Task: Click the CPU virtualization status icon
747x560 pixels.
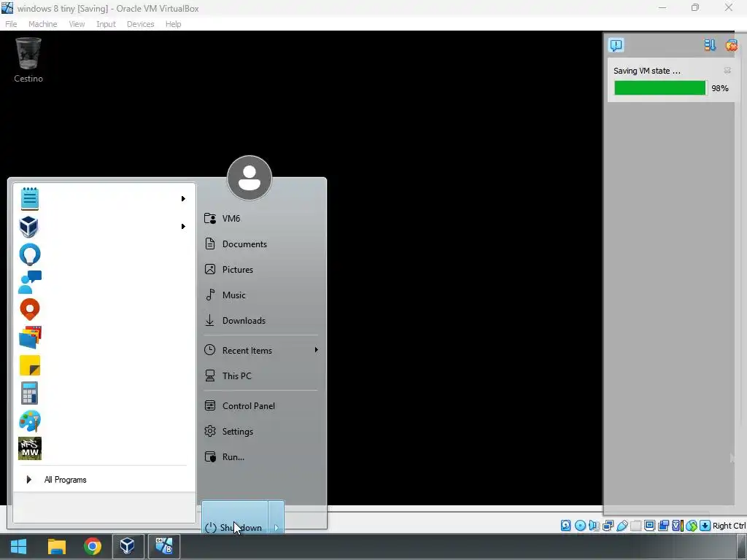Action: click(678, 525)
